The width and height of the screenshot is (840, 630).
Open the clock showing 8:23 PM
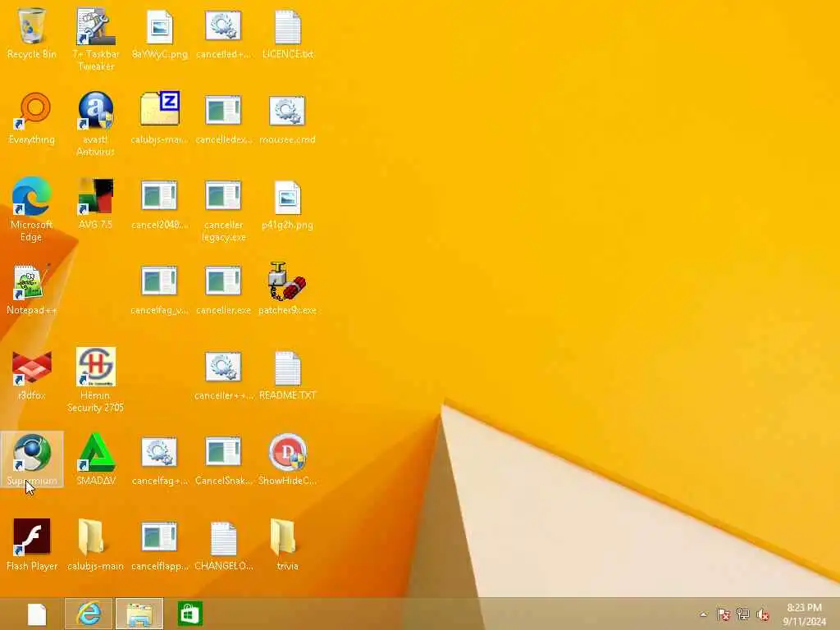tap(804, 614)
